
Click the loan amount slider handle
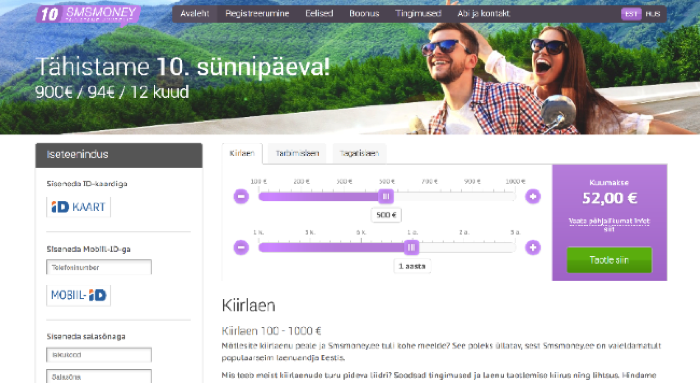click(386, 196)
